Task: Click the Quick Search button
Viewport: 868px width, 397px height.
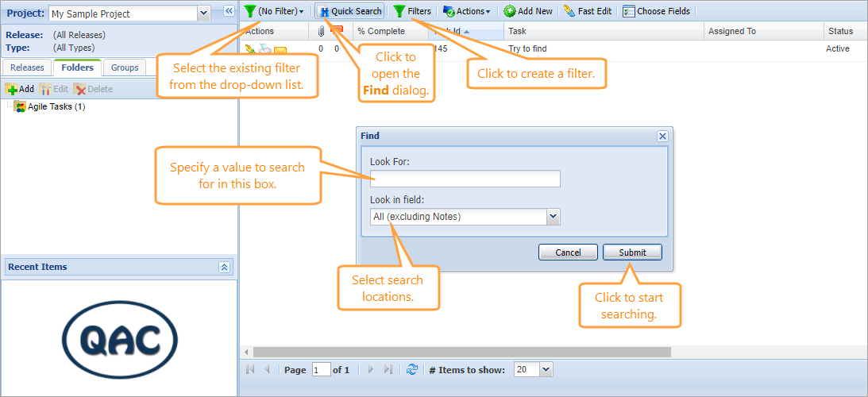Action: 350,11
